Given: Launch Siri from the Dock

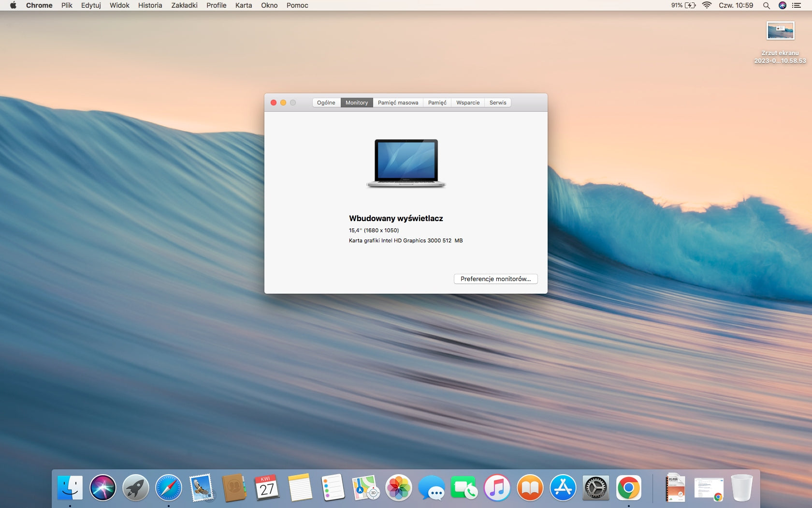Looking at the screenshot, I should (x=103, y=488).
